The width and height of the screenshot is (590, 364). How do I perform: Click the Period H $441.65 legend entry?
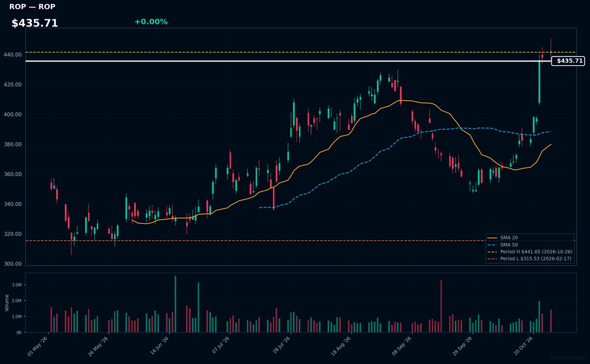[x=530, y=252]
